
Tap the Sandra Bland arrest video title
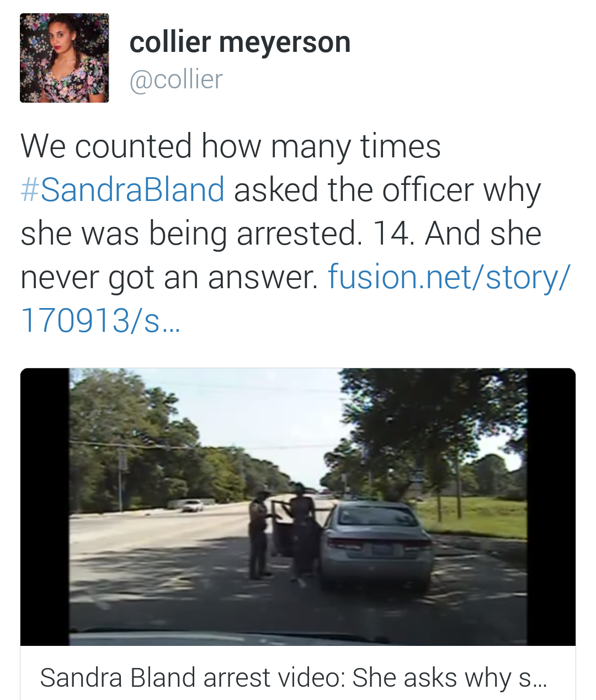(x=293, y=677)
